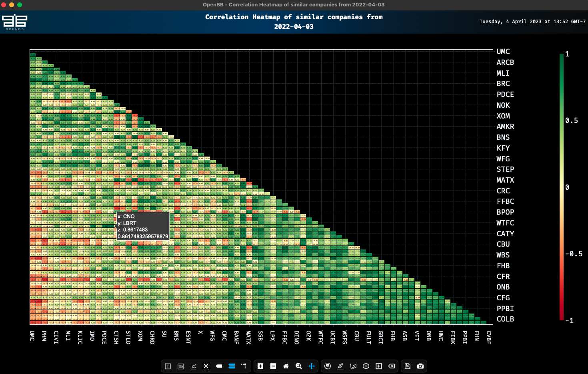Select the freehand open path draw tool
The image size is (588, 374).
pyautogui.click(x=353, y=366)
